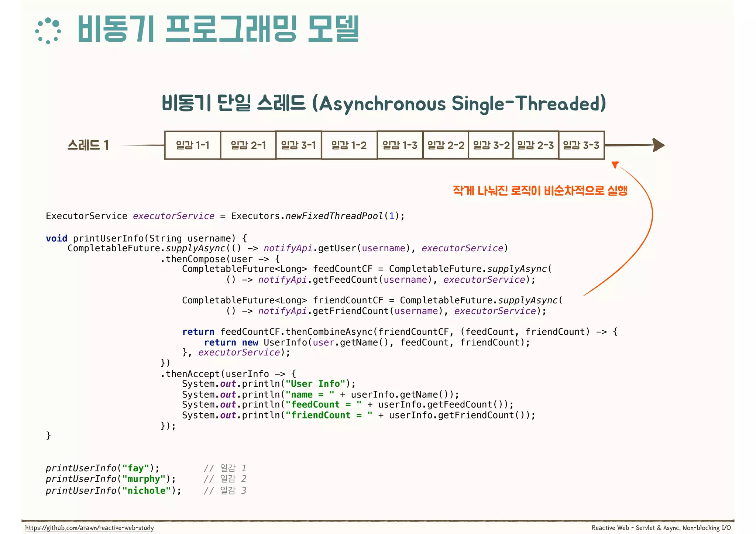Click the 일감 1-1 timeline box
The height and width of the screenshot is (534, 756).
[x=193, y=145]
